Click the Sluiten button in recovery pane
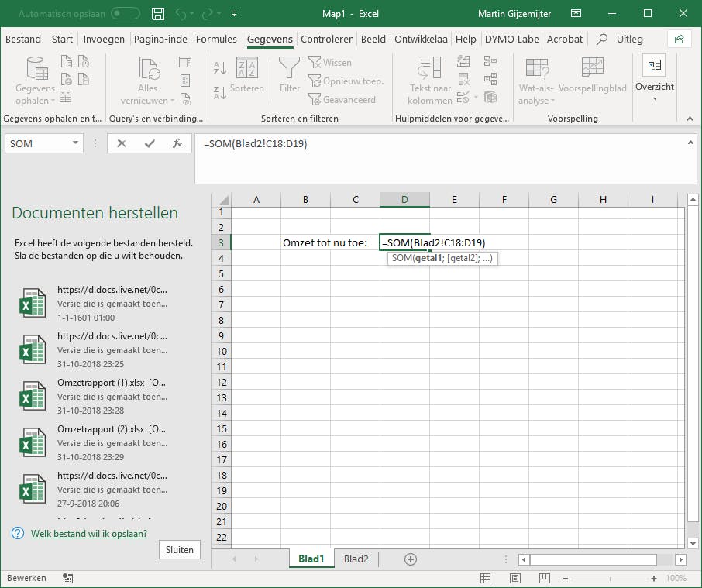This screenshot has height=588, width=702. [179, 549]
